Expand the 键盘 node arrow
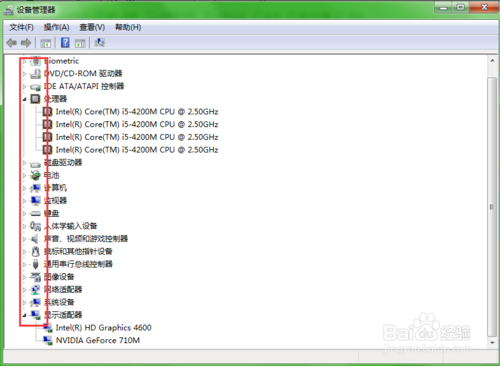The width and height of the screenshot is (500, 366). 24,214
